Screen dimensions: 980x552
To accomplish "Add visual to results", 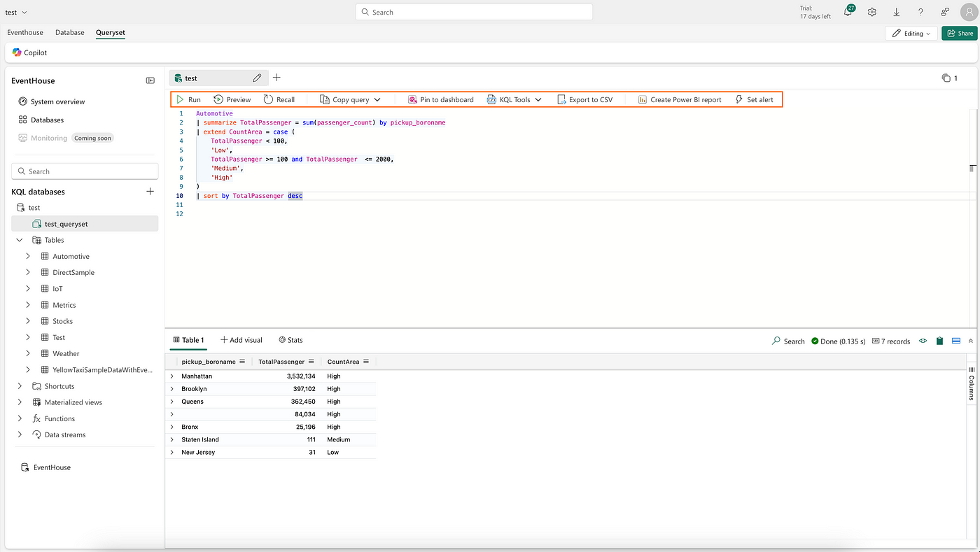I will 241,340.
